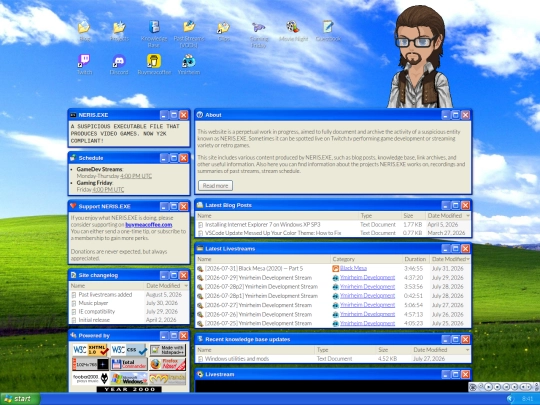Click Gaming Friday 4:00 PM UTC time link

click(x=108, y=189)
